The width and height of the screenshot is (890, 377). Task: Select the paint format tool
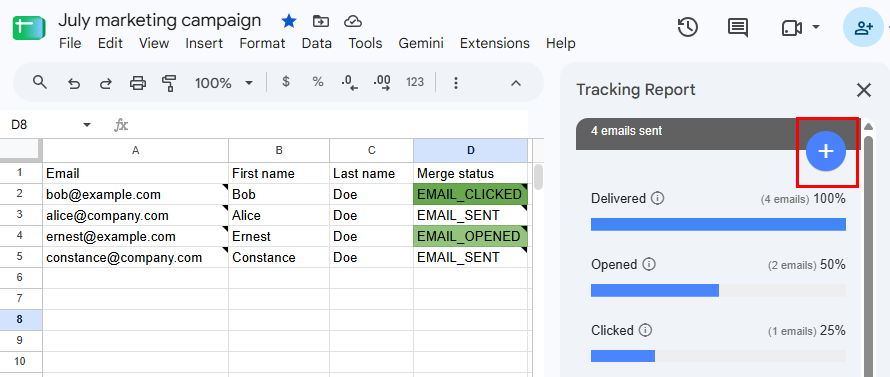pyautogui.click(x=169, y=83)
